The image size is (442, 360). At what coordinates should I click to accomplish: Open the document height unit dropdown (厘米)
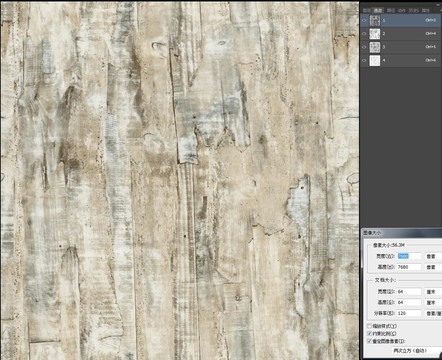[433, 302]
